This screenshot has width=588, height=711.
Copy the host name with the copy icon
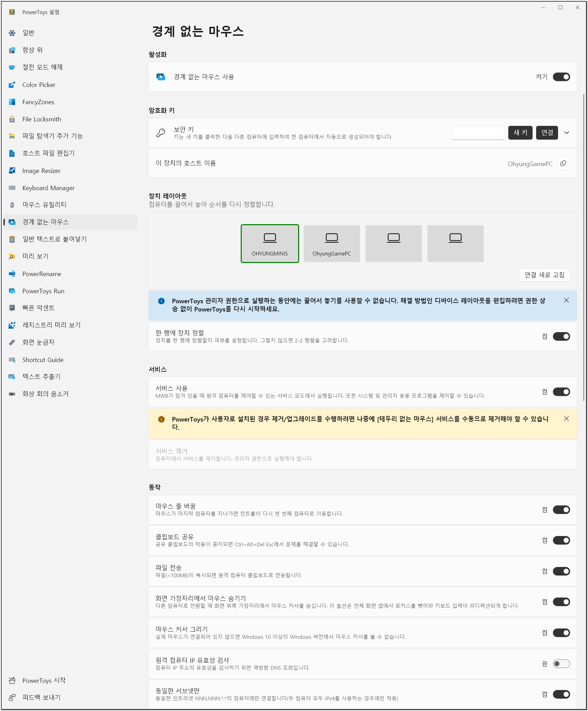pos(563,163)
